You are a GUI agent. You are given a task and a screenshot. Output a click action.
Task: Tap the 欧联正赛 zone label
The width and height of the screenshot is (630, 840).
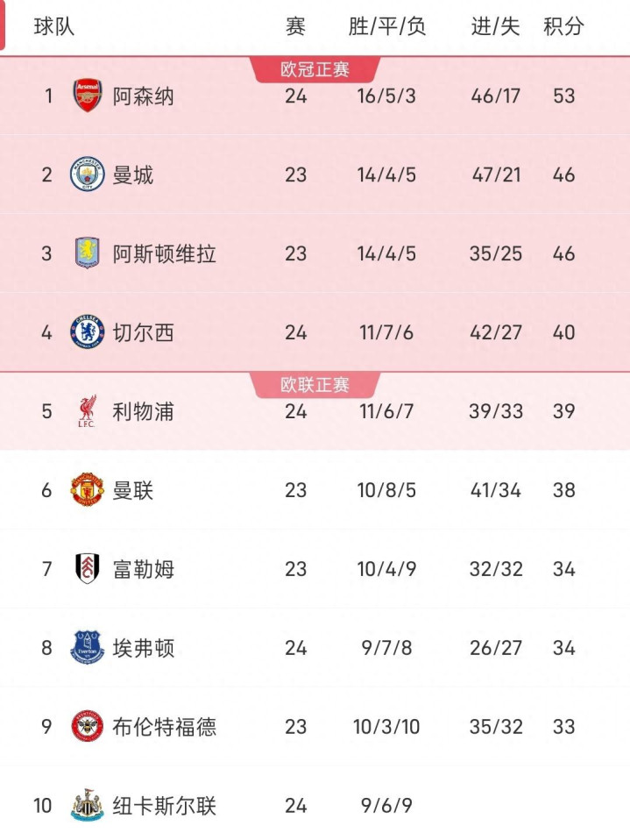315,385
